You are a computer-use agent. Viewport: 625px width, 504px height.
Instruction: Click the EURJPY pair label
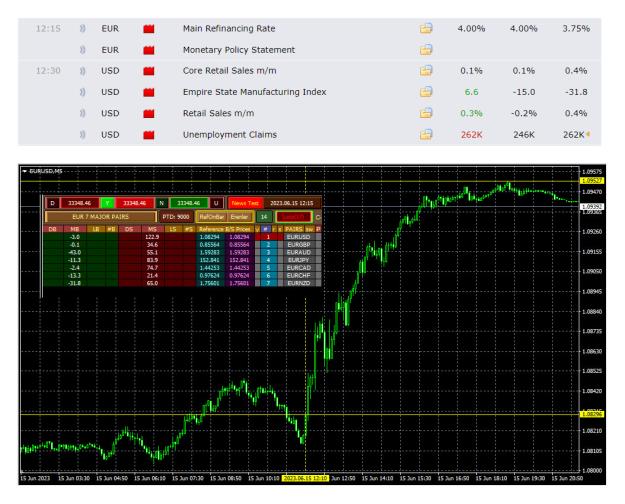[x=299, y=260]
